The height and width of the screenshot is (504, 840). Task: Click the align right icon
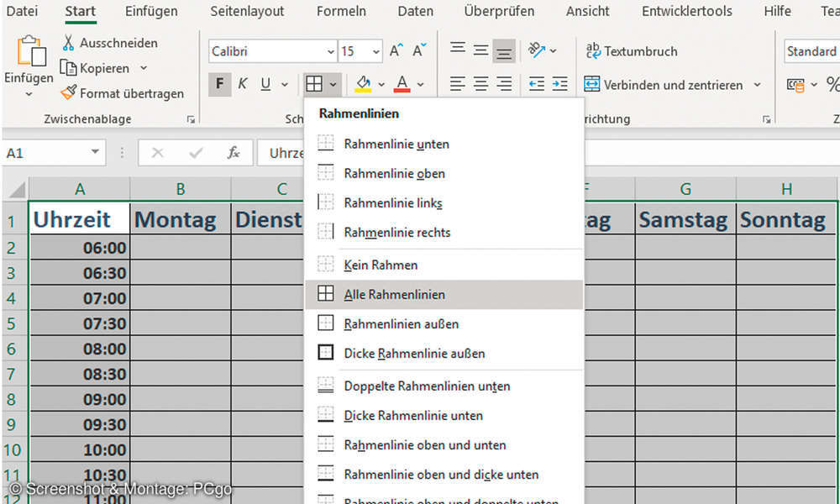[503, 84]
